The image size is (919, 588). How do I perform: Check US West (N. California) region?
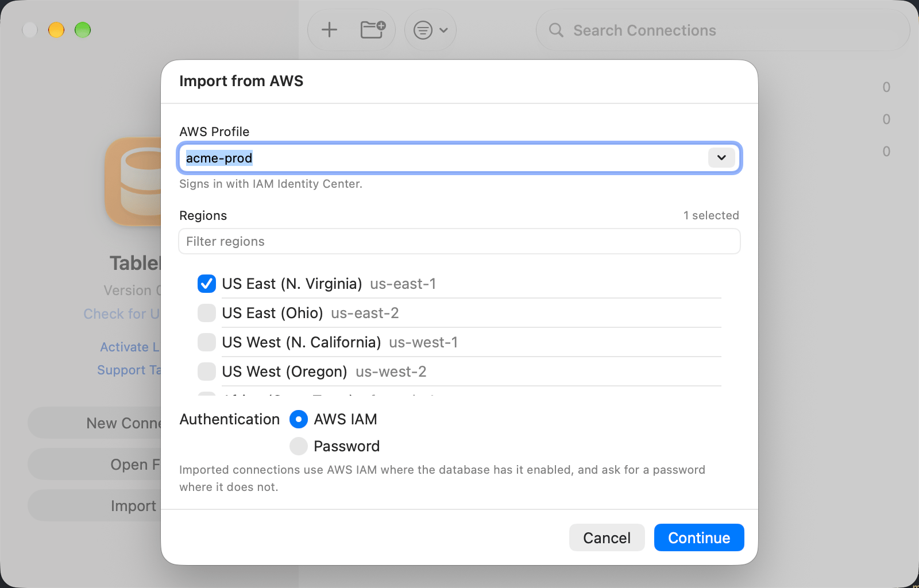click(207, 342)
